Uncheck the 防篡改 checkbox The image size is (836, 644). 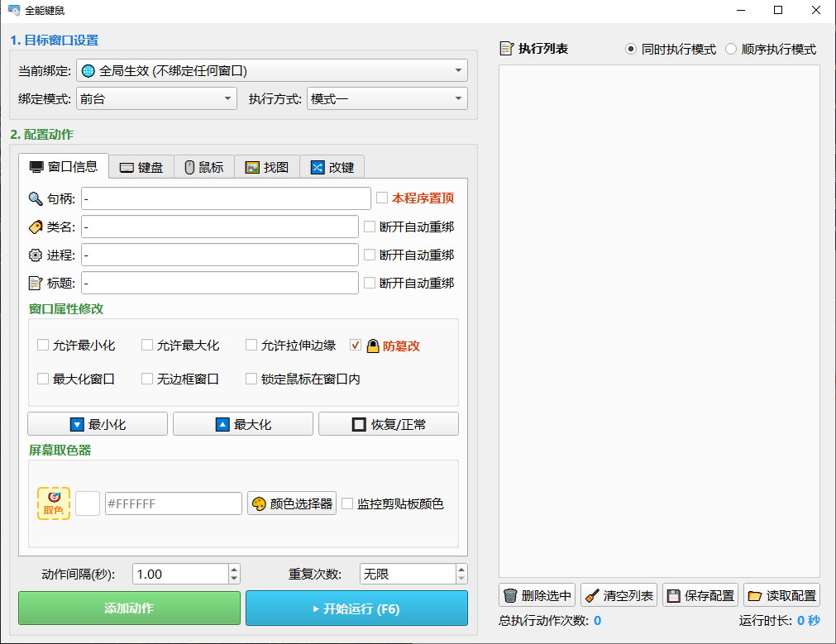pos(356,345)
